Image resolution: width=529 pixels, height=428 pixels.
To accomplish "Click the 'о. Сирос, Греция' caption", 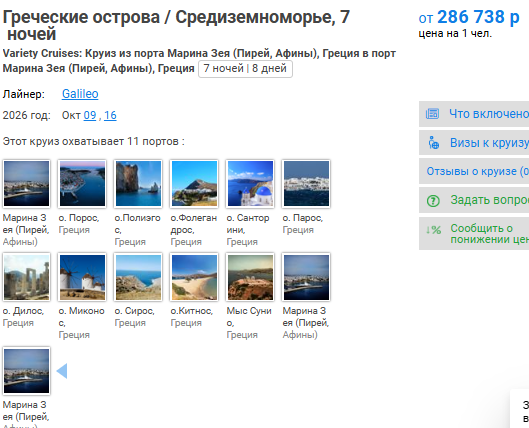I will tap(135, 317).
